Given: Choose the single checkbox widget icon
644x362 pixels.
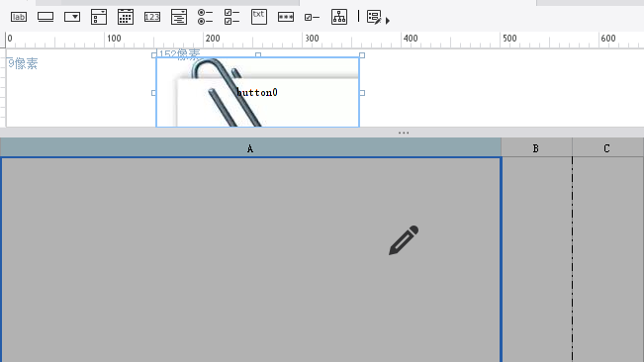Looking at the screenshot, I should click(312, 17).
